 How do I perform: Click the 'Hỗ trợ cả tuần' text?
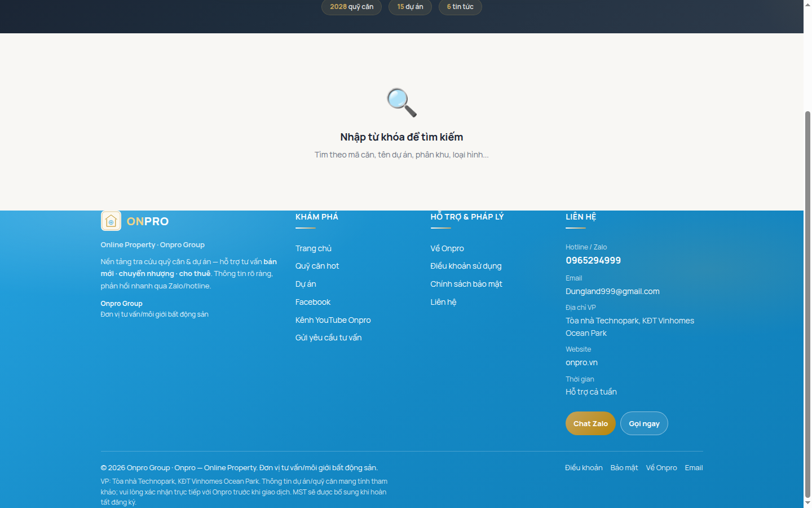coord(591,392)
